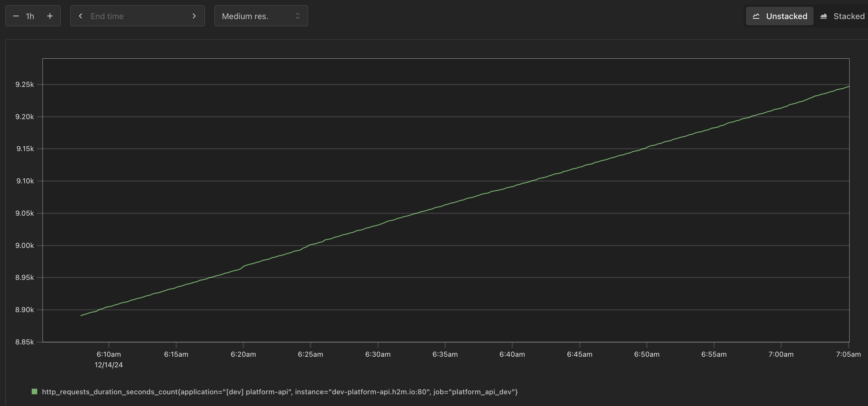The height and width of the screenshot is (406, 868).
Task: Click the Unstacked line chart icon
Action: tap(756, 16)
